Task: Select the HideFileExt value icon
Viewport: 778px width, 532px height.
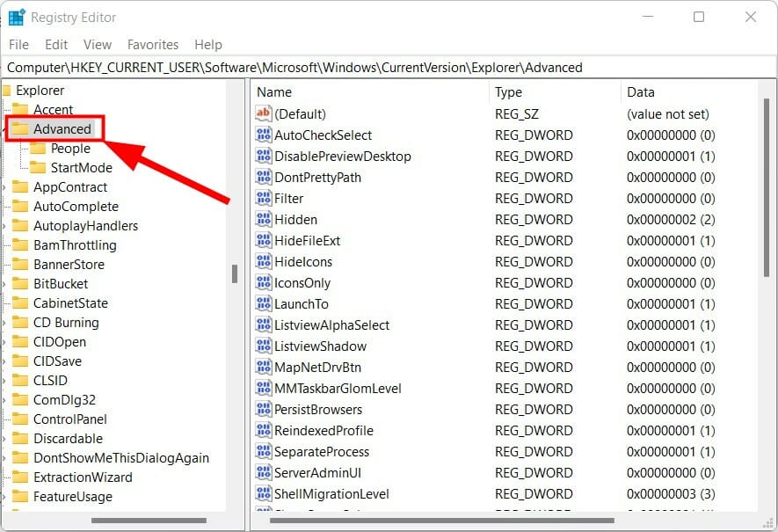Action: tap(264, 240)
